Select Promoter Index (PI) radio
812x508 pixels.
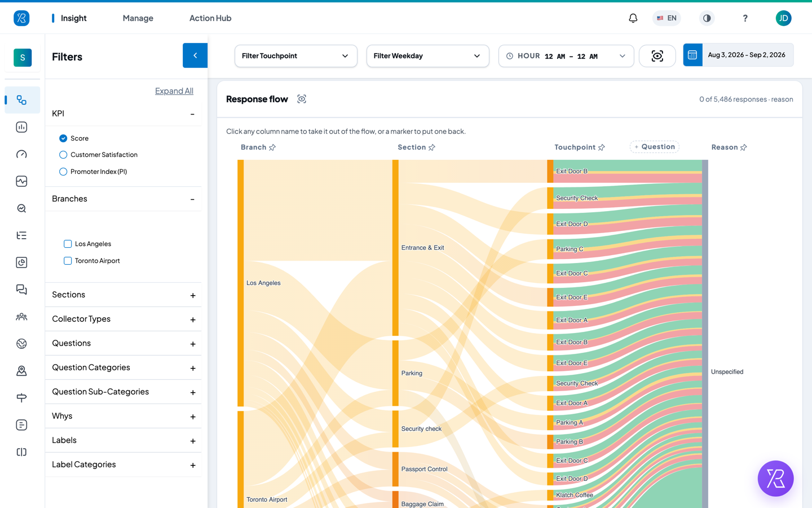63,172
